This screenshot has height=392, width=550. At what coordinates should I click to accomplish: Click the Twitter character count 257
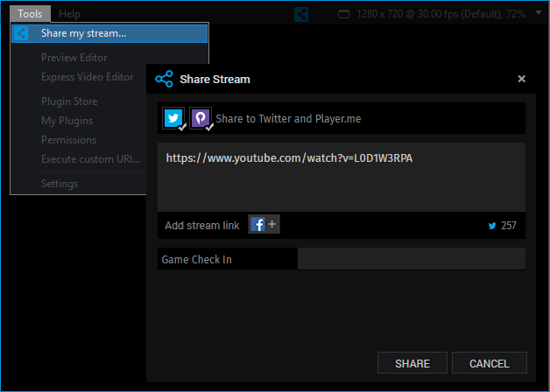[509, 225]
